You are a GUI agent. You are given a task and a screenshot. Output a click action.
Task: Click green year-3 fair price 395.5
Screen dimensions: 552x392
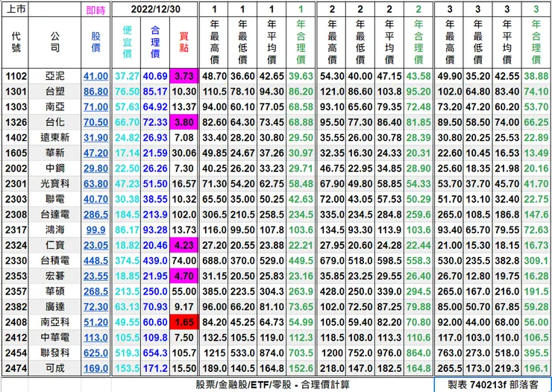click(x=536, y=353)
